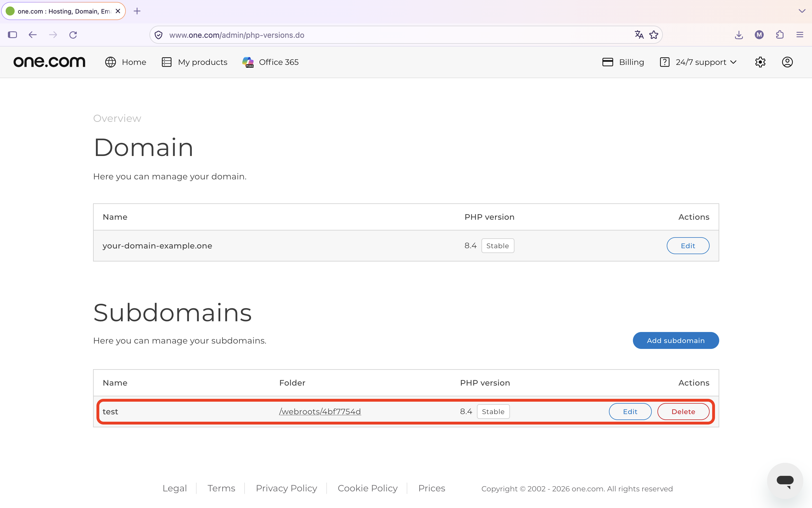Click the site security shield icon
The height and width of the screenshot is (508, 812).
pos(159,35)
